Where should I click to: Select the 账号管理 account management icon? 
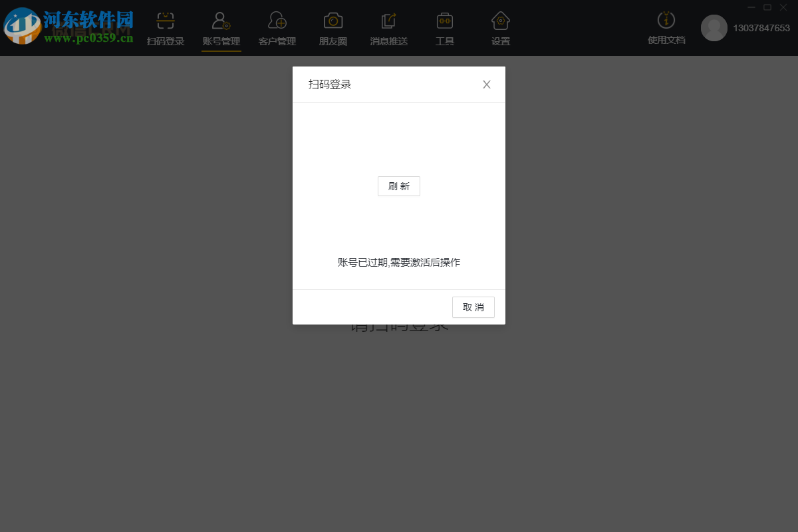click(221, 28)
